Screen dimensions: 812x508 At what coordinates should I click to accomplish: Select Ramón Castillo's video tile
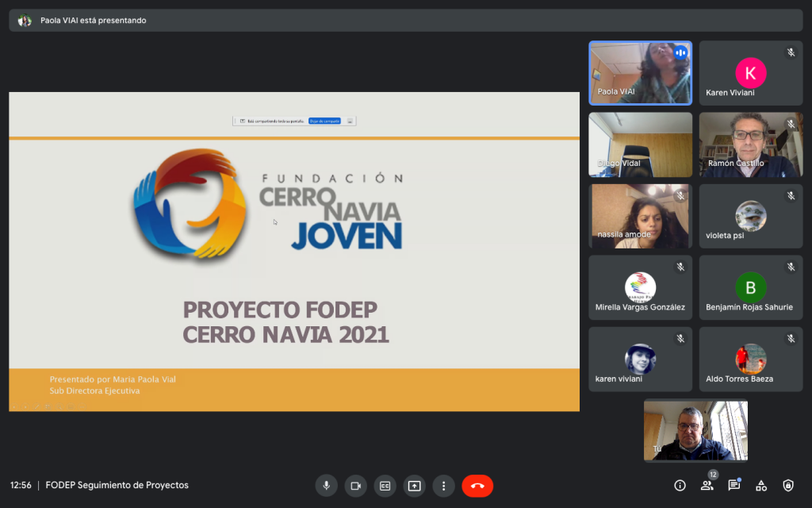[x=750, y=144]
